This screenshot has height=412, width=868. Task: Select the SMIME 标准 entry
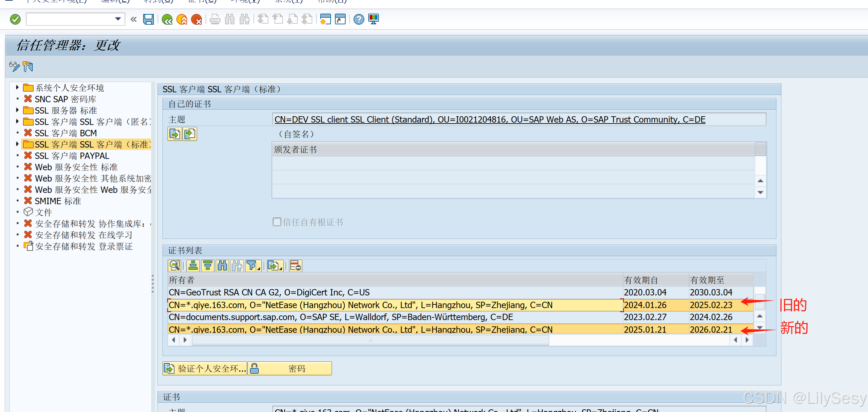click(58, 201)
